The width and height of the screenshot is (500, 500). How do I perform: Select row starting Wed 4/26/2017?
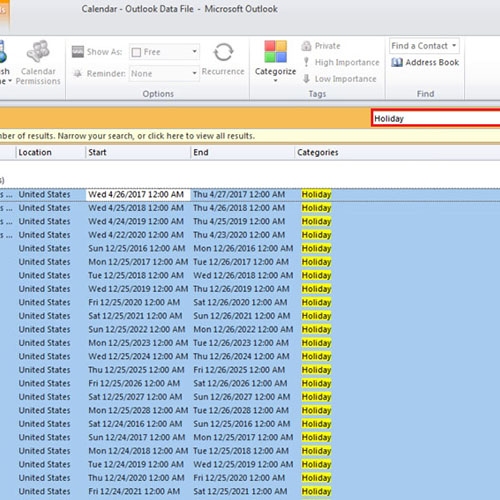tap(250, 195)
